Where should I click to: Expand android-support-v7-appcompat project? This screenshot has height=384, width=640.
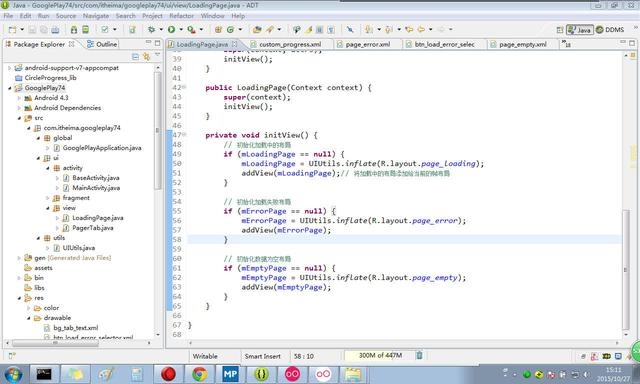coord(9,68)
